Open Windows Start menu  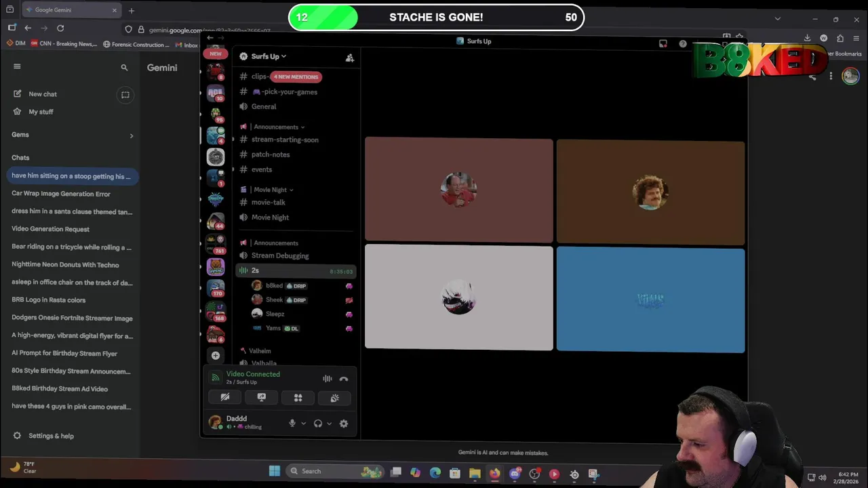point(274,471)
